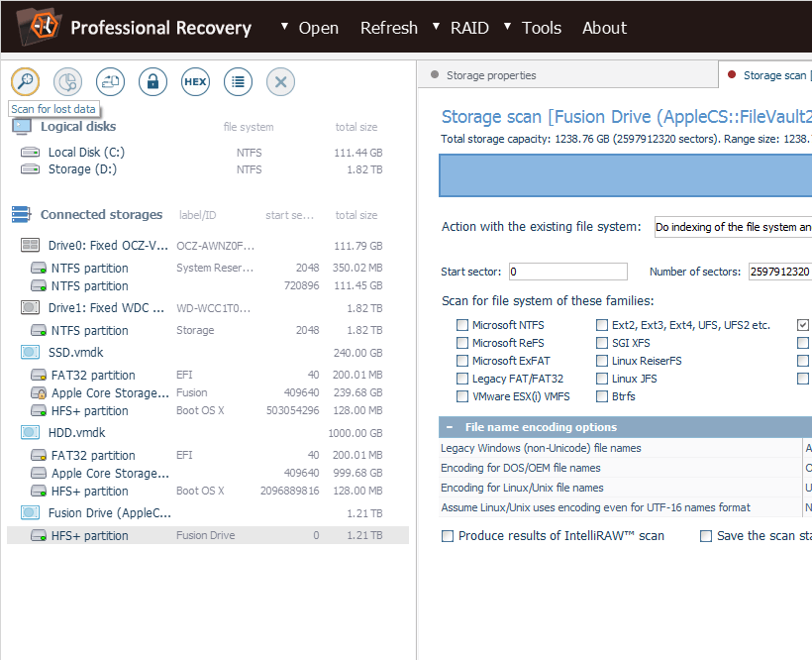Viewport: 812px width, 660px height.
Task: Click the Drive1 WDC hard disk icon
Action: 30,308
